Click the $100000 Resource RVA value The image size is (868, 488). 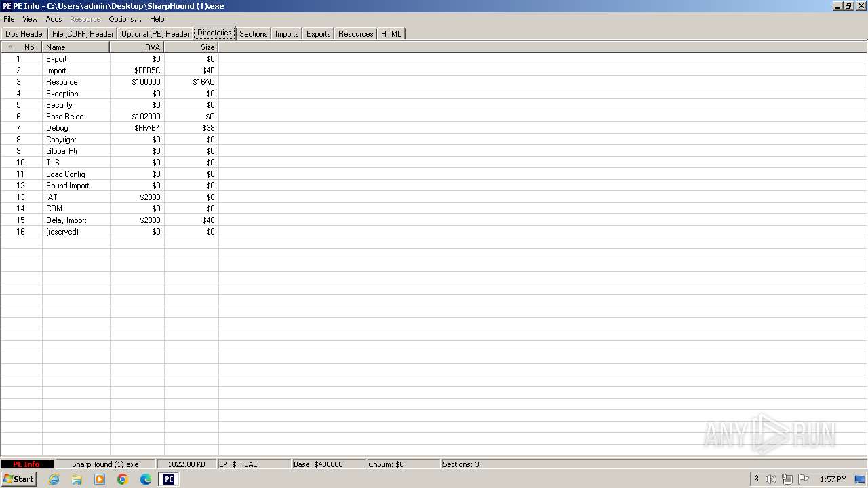146,82
